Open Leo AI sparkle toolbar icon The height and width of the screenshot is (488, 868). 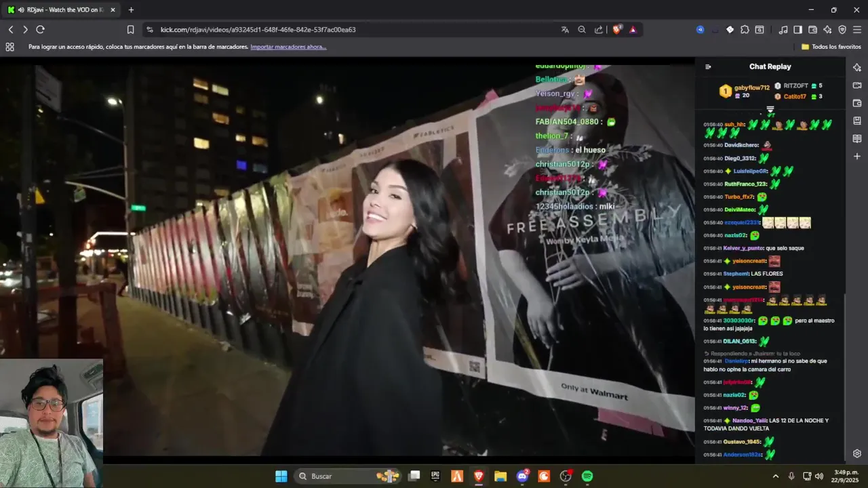827,29
